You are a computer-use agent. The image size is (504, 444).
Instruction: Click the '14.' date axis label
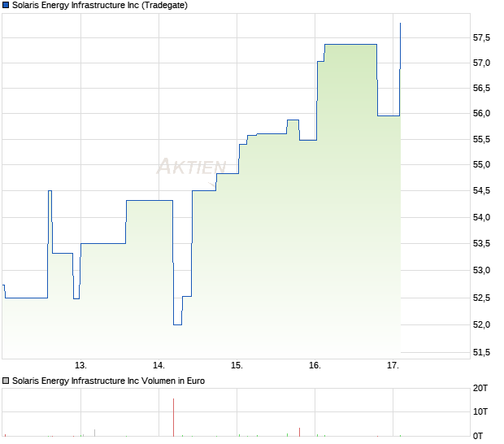pos(159,366)
